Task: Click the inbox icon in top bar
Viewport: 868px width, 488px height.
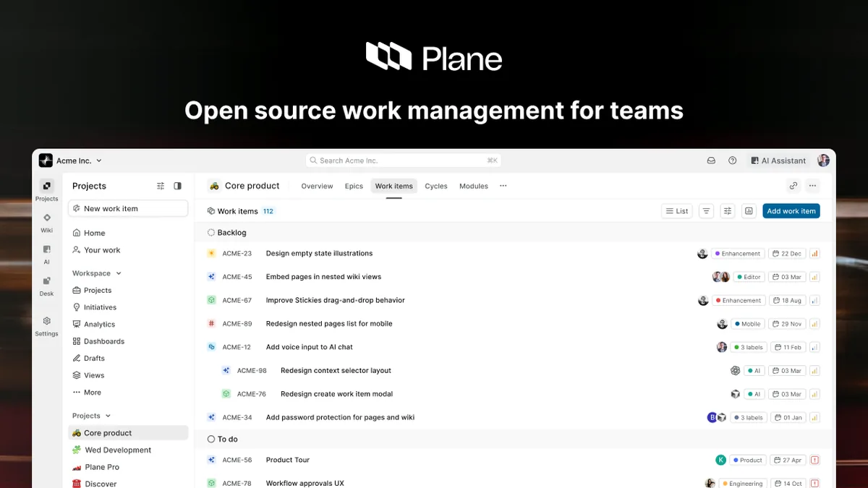Action: [711, 160]
